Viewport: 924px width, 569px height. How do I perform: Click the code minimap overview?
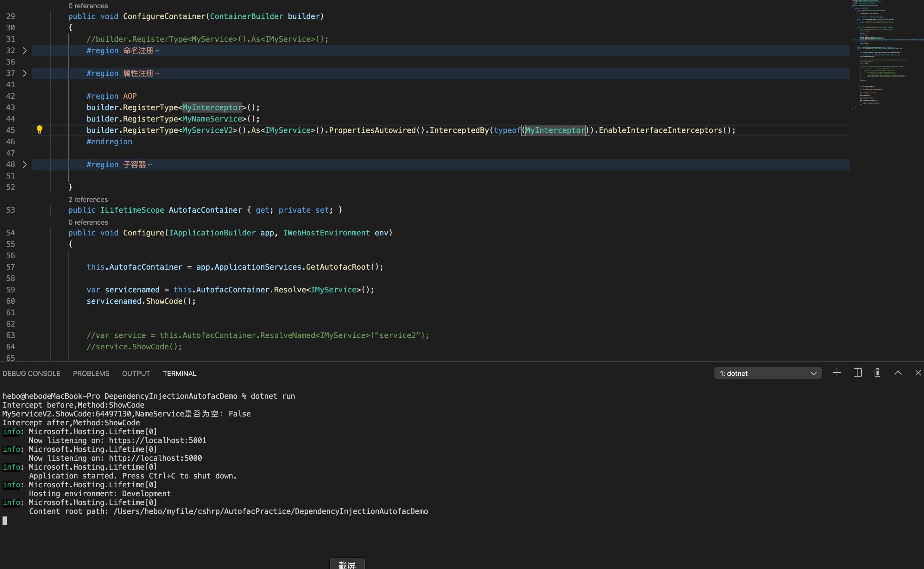pos(888,54)
